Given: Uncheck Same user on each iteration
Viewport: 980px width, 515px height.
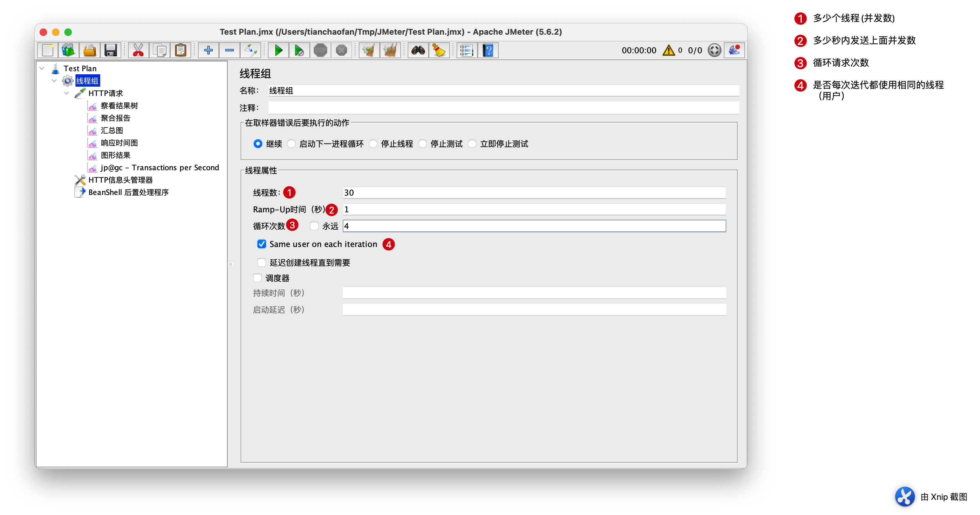Looking at the screenshot, I should click(262, 244).
